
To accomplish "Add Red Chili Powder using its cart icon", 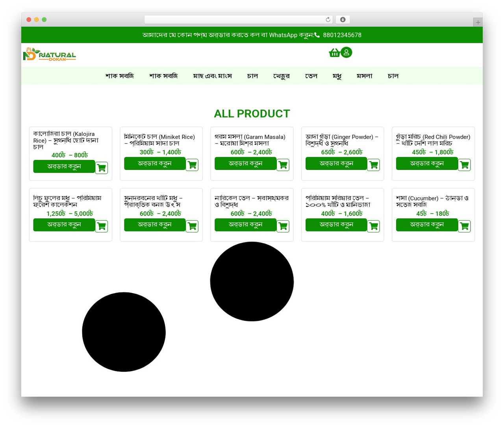I will pyautogui.click(x=465, y=165).
